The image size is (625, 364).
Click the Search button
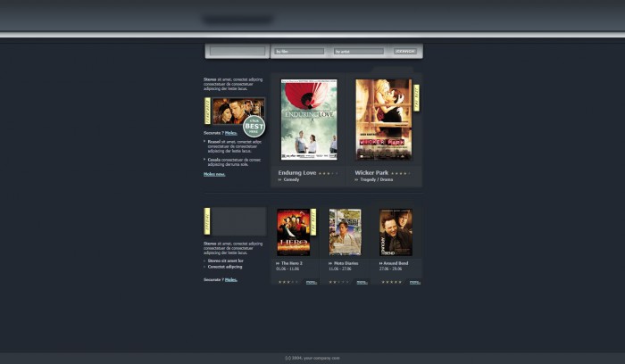(405, 52)
